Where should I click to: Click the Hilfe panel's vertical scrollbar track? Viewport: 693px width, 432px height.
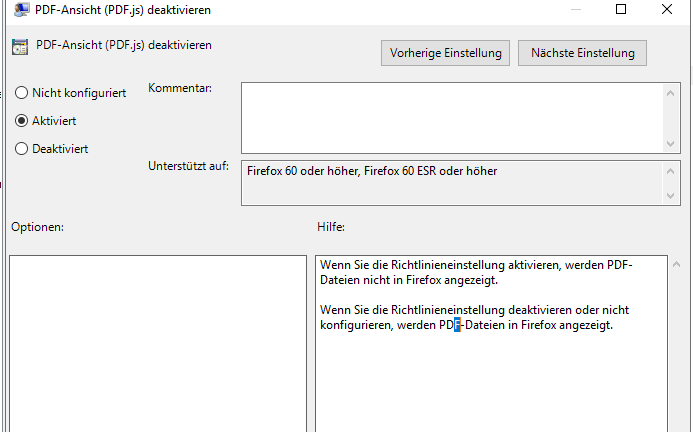(678, 350)
